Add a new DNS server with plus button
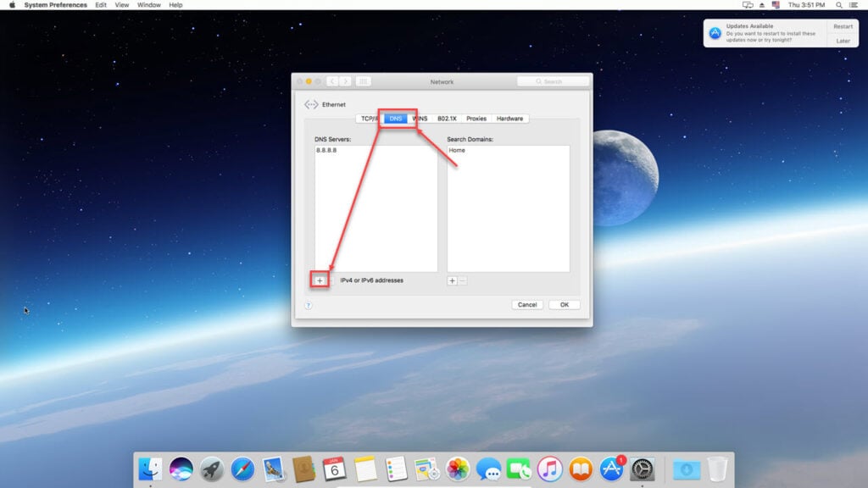Screen dimensions: 868x488 (320, 280)
